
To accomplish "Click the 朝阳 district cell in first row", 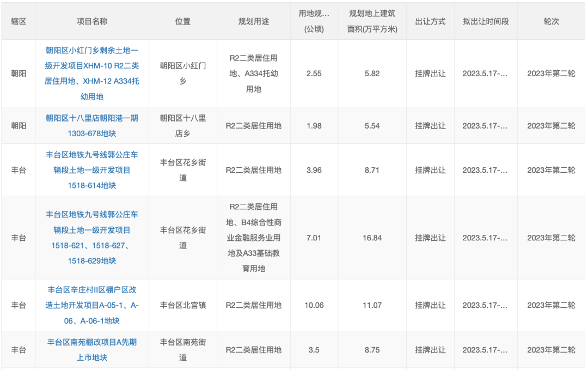I will (19, 71).
